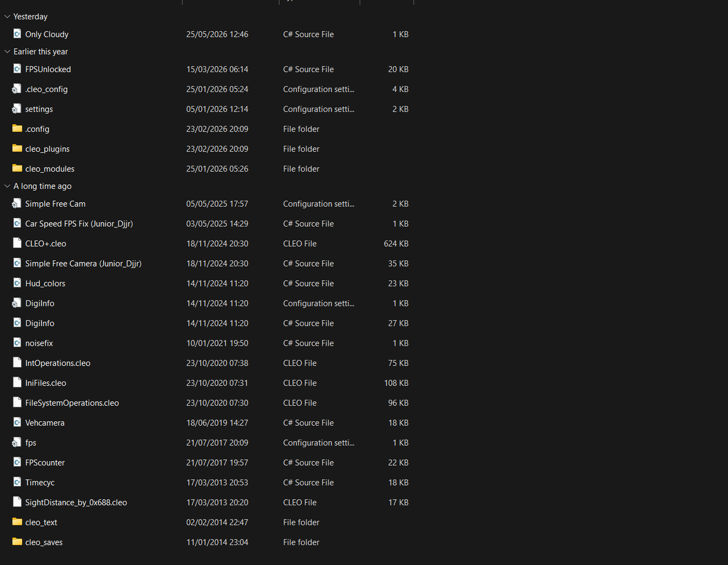728x565 pixels.
Task: Click the 35 KB size value
Action: tap(398, 264)
